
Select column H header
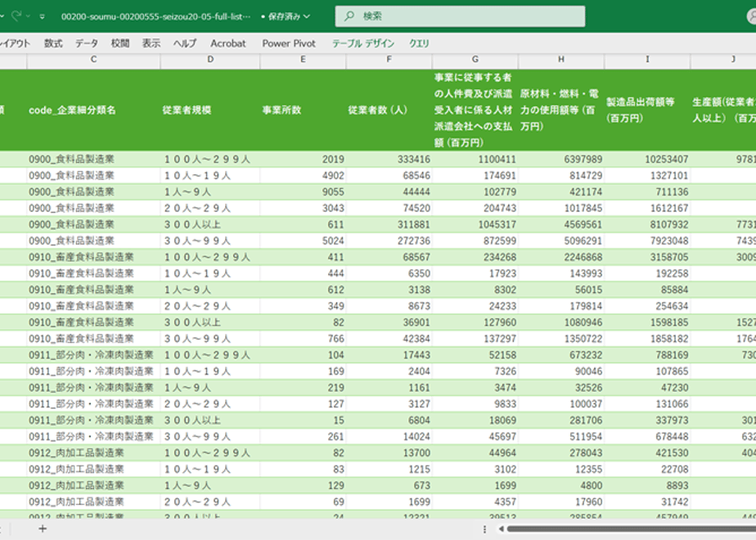(561, 59)
